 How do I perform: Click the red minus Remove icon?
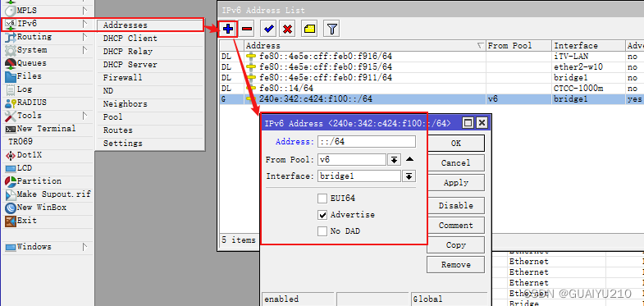click(x=247, y=29)
